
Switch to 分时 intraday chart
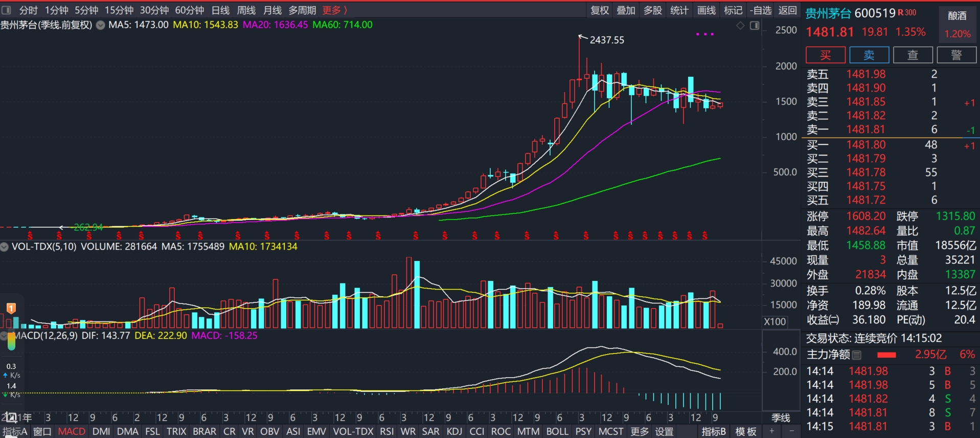(x=29, y=10)
